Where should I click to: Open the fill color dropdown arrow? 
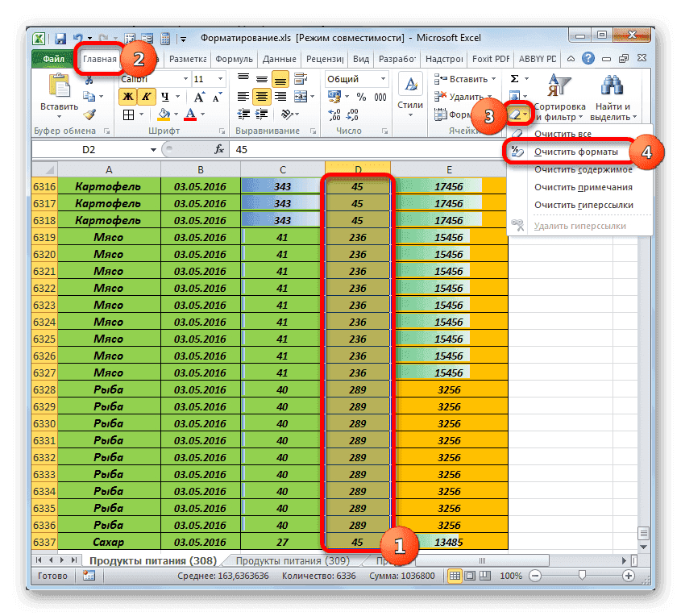click(175, 114)
